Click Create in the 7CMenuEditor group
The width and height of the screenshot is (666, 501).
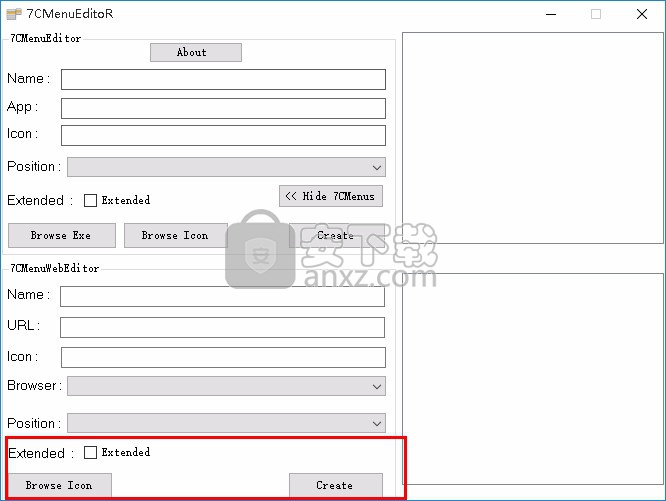click(336, 235)
